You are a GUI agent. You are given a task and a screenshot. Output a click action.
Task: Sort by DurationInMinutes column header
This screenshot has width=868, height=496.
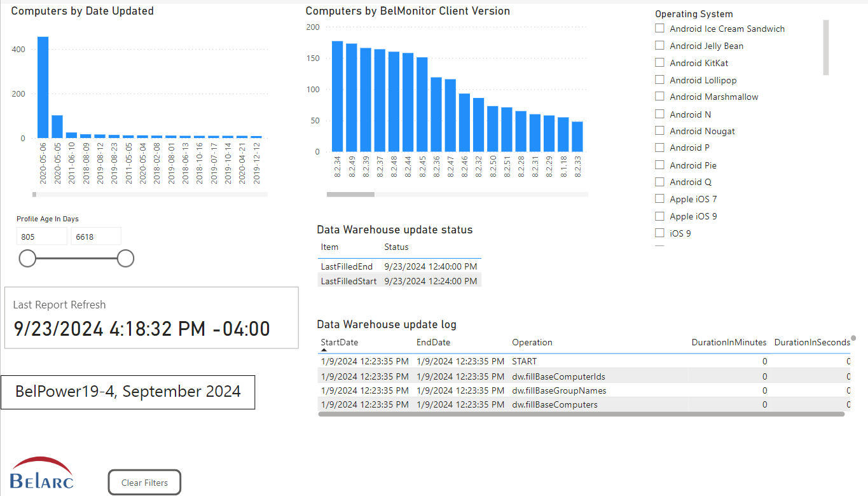click(729, 342)
